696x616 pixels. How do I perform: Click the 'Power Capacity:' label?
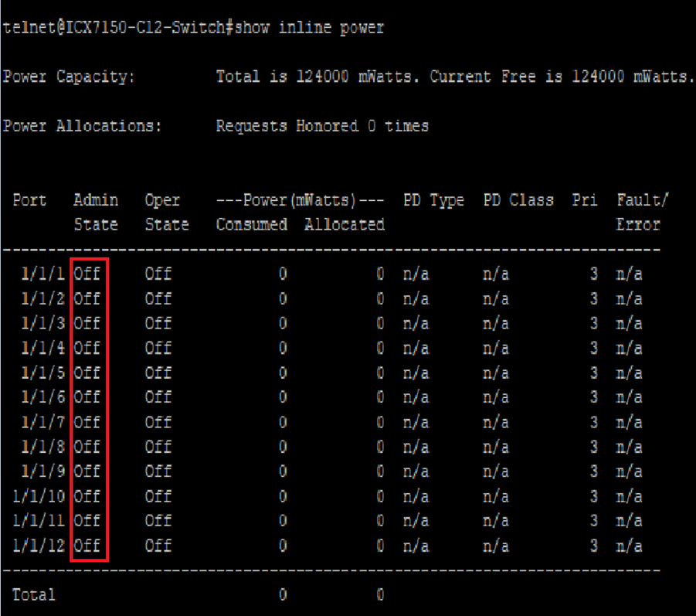click(x=69, y=77)
